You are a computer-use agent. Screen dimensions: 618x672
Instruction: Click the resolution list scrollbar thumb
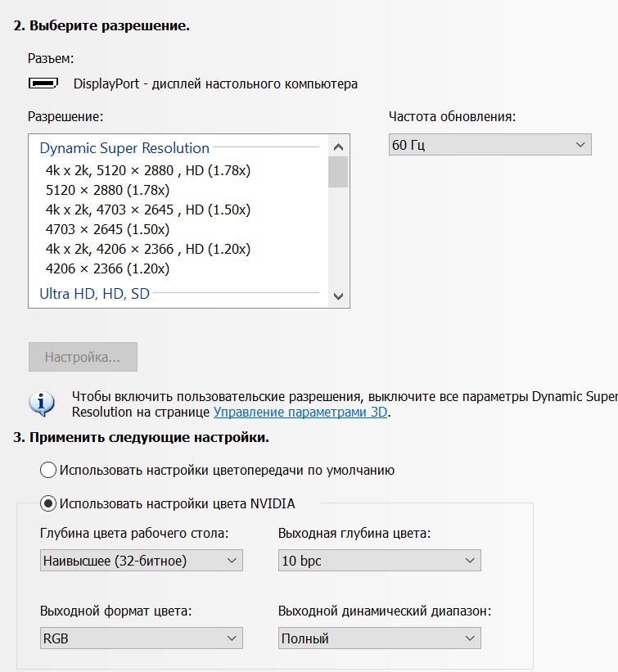tap(338, 172)
